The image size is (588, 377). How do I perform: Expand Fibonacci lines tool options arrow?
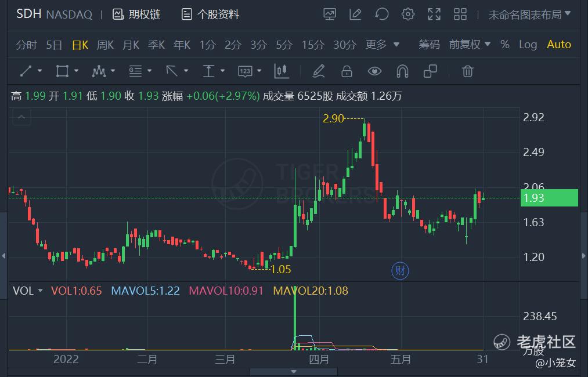150,71
